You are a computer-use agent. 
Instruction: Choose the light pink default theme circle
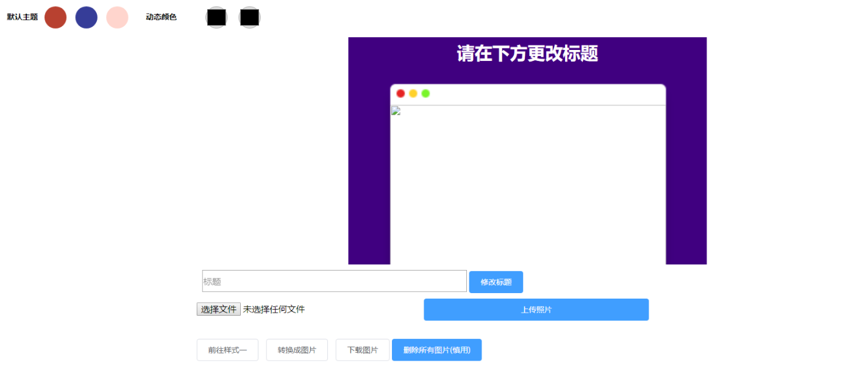[117, 17]
